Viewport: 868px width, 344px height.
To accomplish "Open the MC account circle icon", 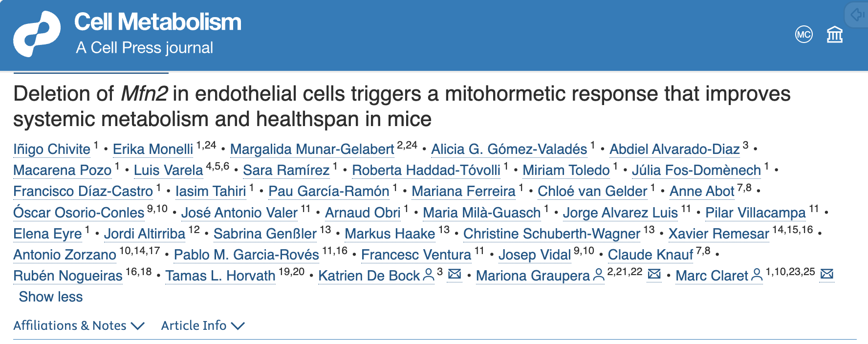I will coord(803,35).
